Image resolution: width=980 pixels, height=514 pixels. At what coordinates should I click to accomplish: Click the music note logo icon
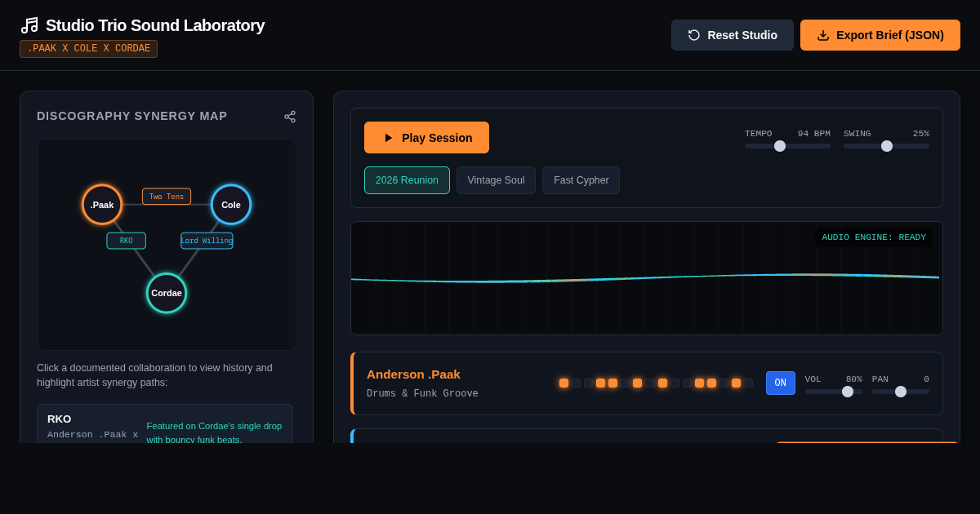(x=29, y=25)
